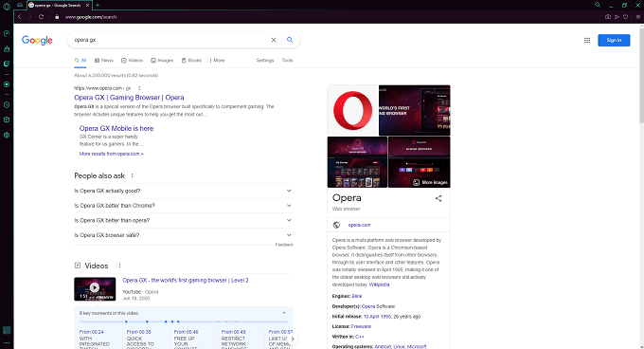Open Extensions cube icon in sidebar
This screenshot has height=349, width=644.
(7, 119)
